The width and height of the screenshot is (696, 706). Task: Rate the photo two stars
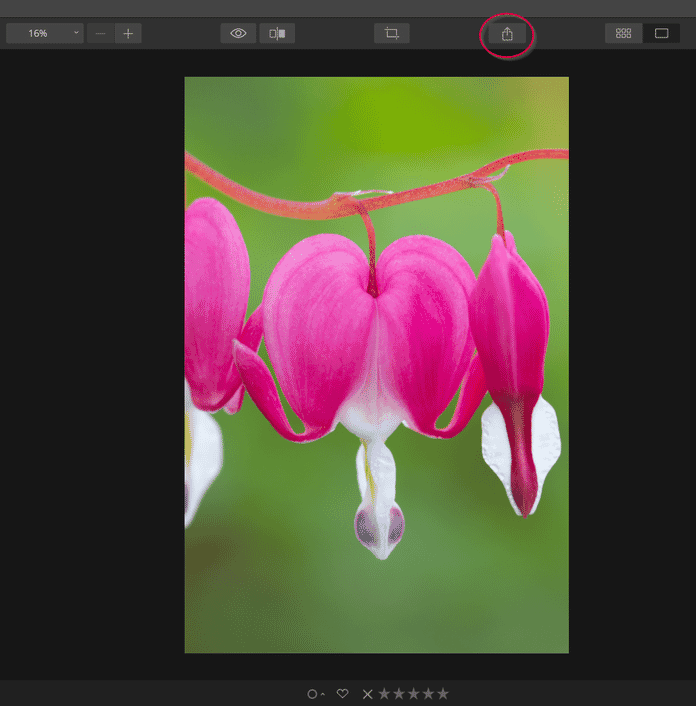click(x=399, y=693)
